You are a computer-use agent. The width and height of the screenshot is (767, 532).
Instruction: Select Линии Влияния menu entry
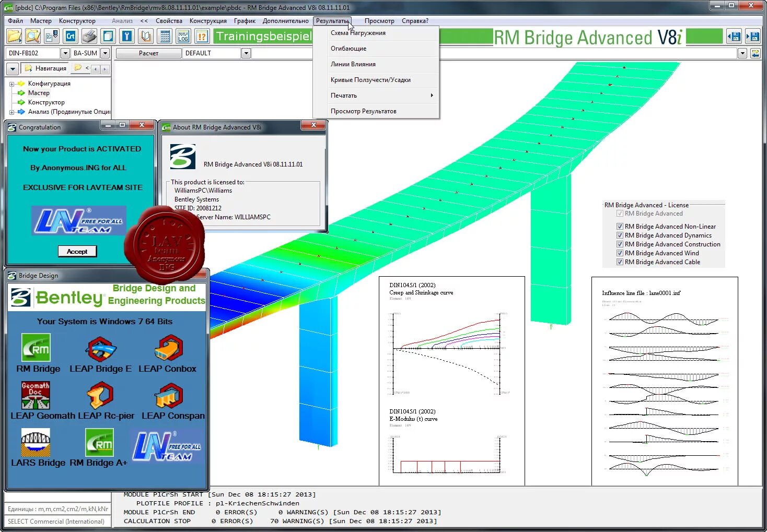pyautogui.click(x=376, y=64)
